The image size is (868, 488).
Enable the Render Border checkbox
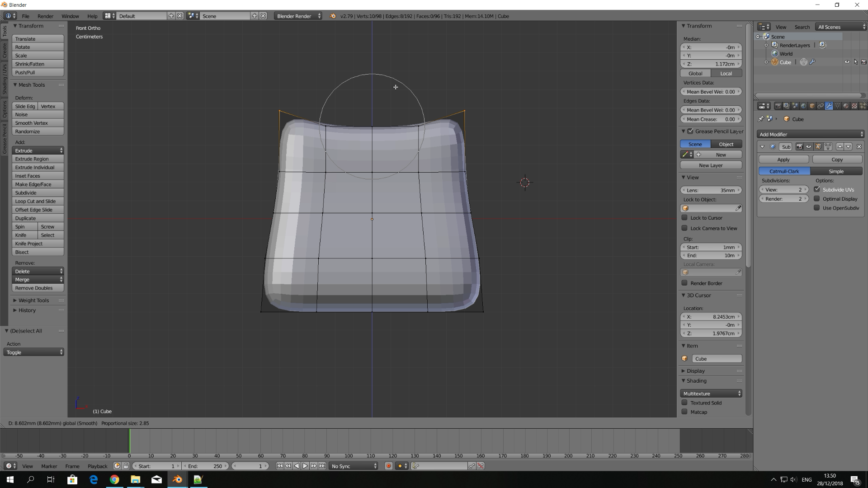pyautogui.click(x=684, y=283)
